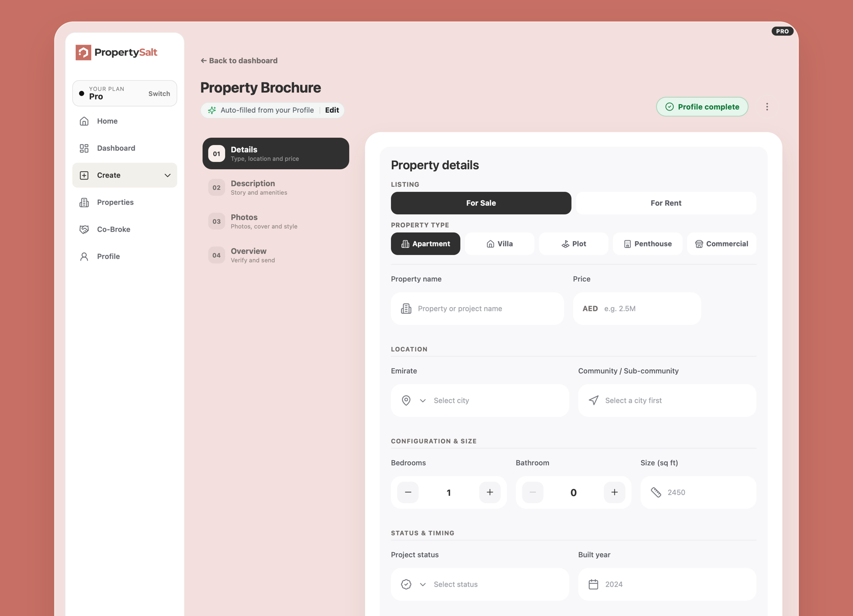Open Properties in the sidebar
853x616 pixels.
[125, 202]
